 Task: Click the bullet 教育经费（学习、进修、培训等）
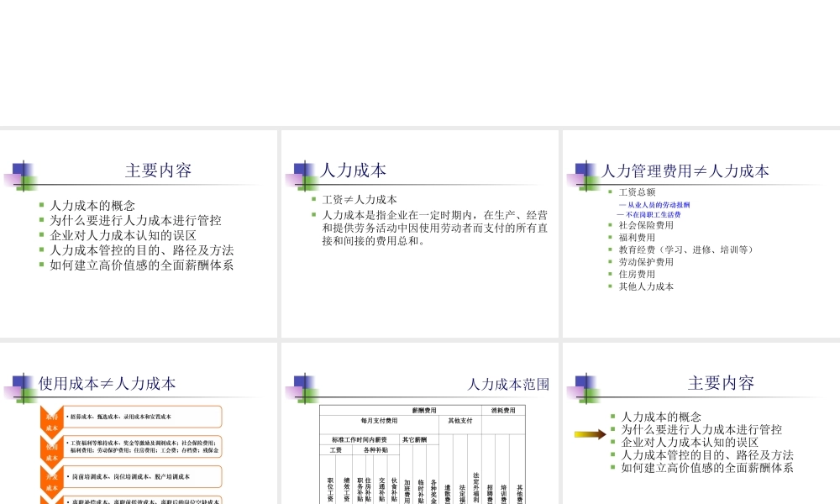(686, 249)
